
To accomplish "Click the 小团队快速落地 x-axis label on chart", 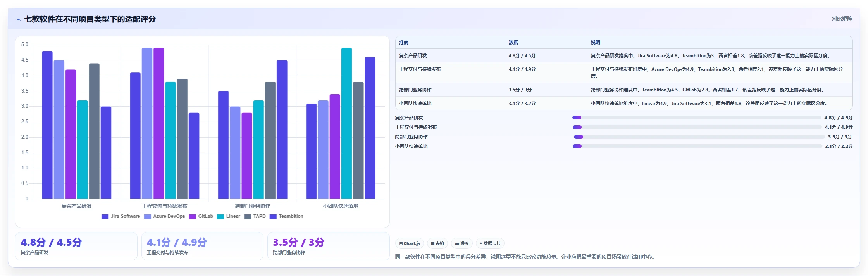I will click(x=341, y=206).
